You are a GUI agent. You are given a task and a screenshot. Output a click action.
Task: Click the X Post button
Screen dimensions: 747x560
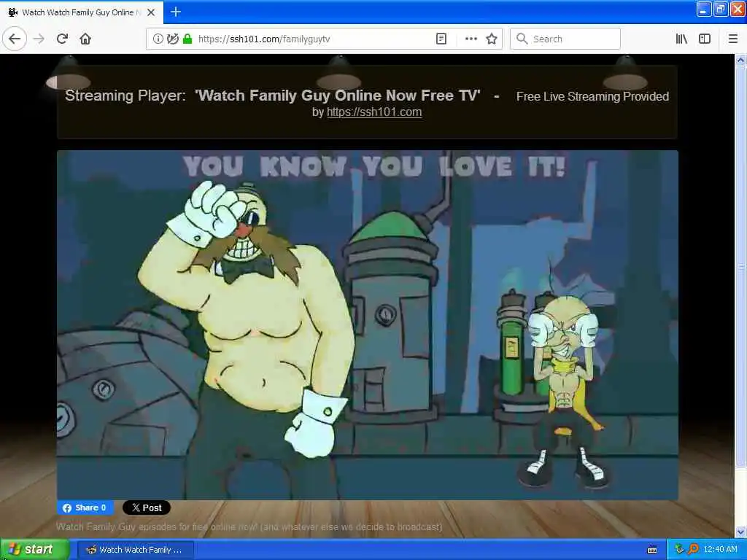coord(146,507)
